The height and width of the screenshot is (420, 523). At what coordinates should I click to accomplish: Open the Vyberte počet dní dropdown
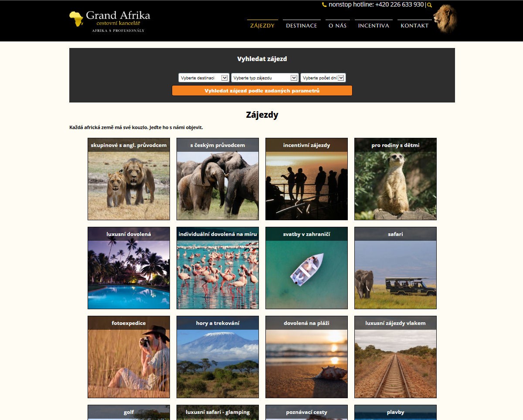coord(323,78)
